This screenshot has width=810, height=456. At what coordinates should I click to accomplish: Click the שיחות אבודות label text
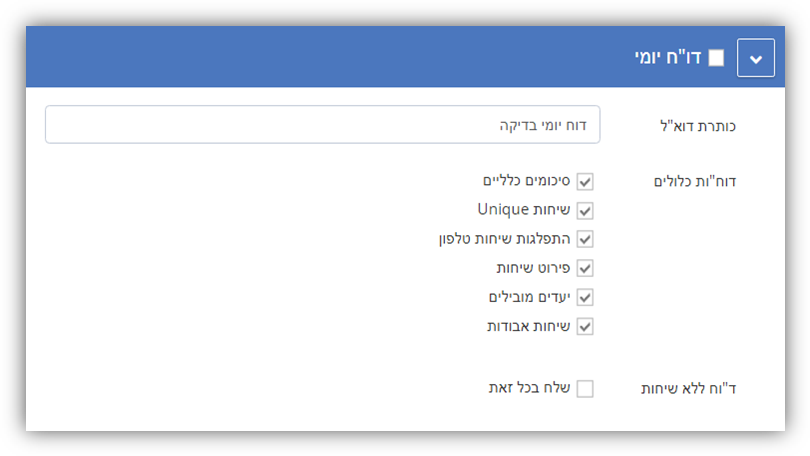point(528,326)
